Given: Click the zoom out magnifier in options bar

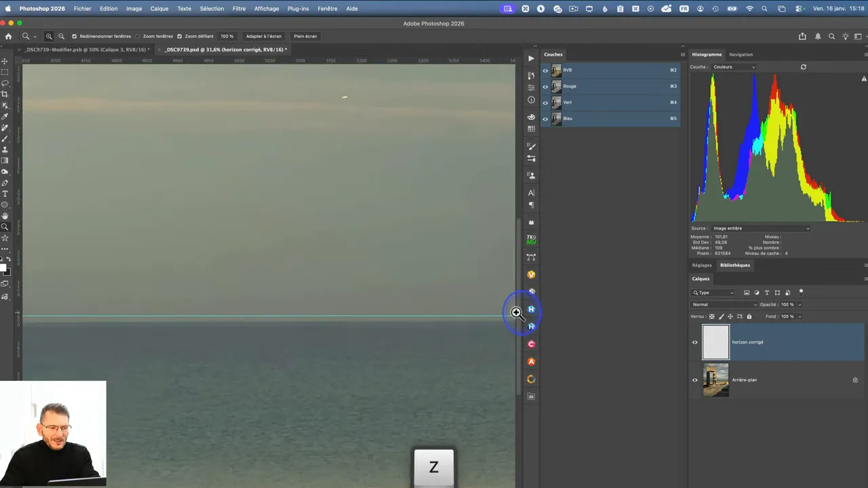Looking at the screenshot, I should tap(61, 36).
